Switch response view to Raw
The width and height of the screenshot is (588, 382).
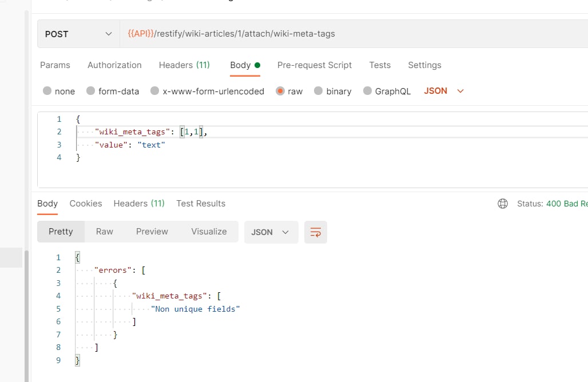(x=105, y=232)
